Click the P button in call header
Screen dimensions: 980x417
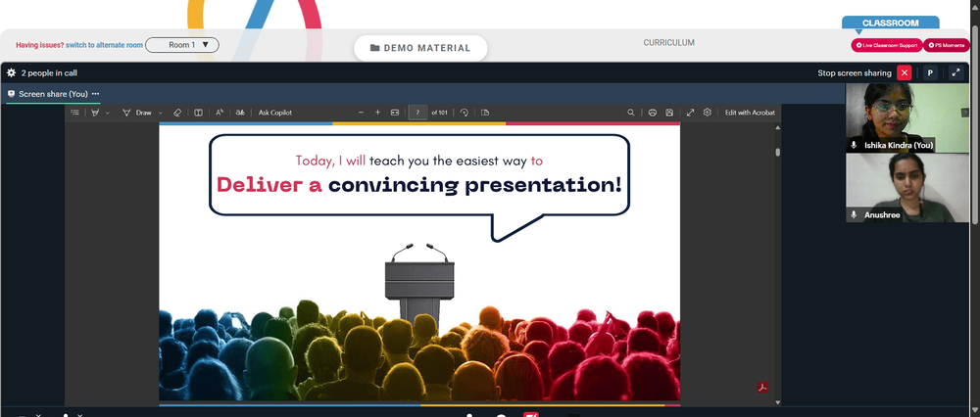930,73
